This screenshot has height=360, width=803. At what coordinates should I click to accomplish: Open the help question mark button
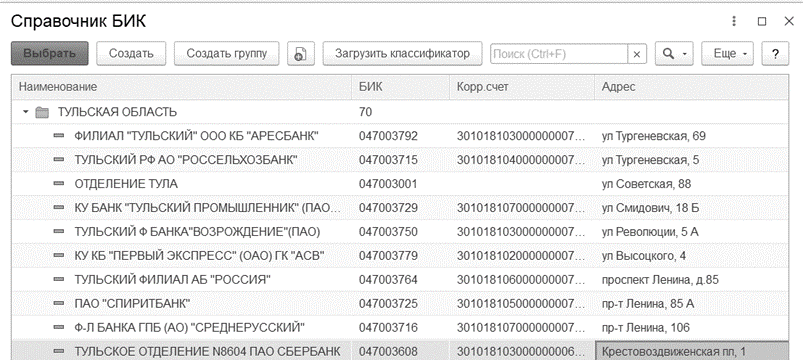coord(775,53)
